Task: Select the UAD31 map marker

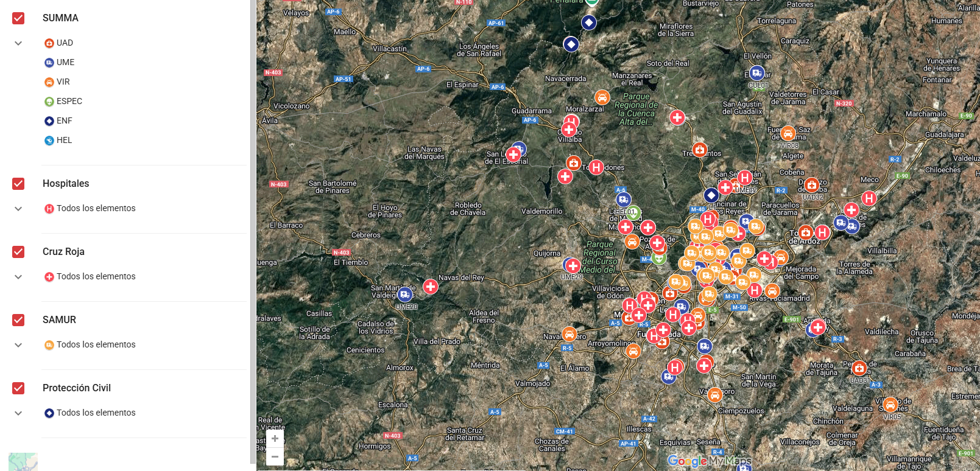Action: (859, 368)
